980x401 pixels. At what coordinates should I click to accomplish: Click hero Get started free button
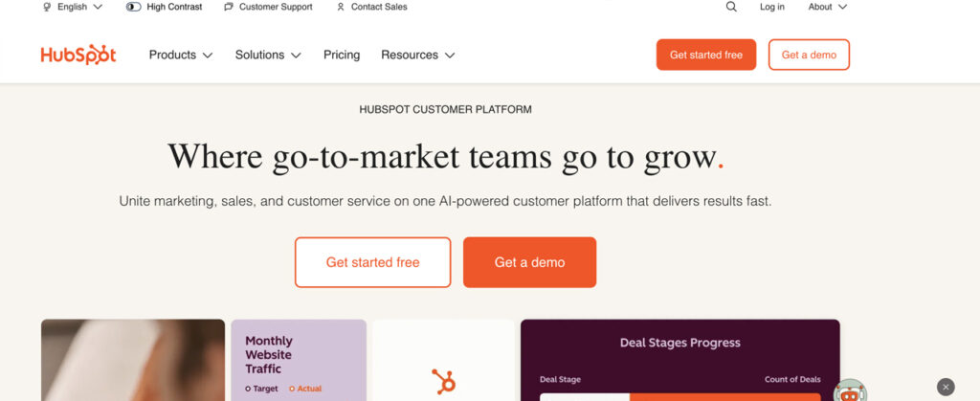pyautogui.click(x=372, y=262)
